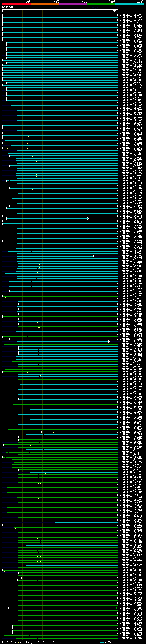Click the 576 end position label

[x=115, y=11]
